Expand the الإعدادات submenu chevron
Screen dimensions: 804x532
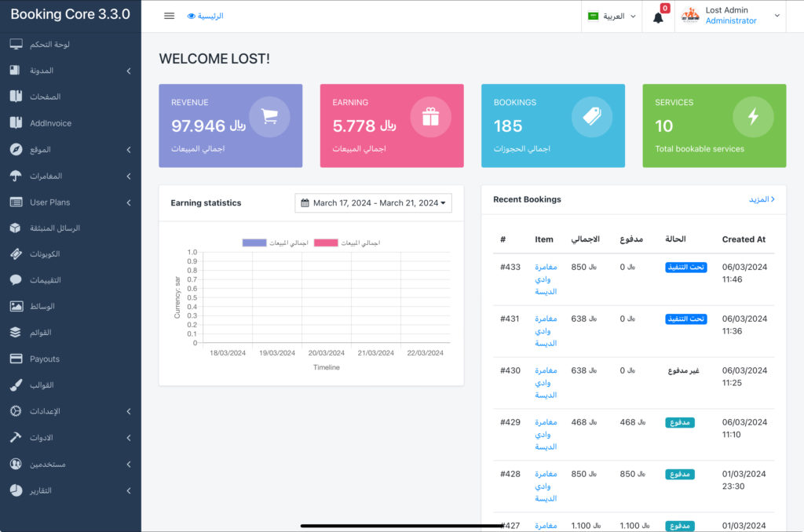[x=129, y=412]
